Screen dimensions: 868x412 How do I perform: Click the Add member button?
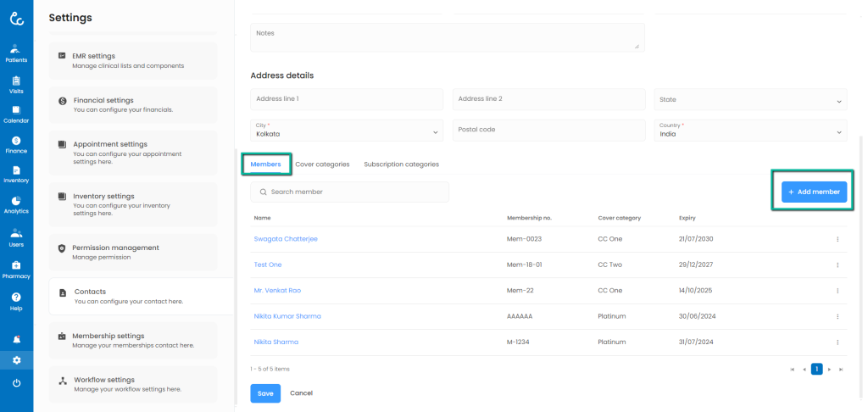pos(813,192)
